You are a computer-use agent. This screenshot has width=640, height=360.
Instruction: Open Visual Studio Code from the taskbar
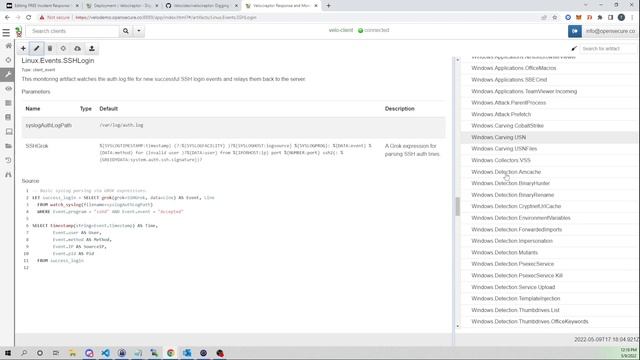coord(105,353)
